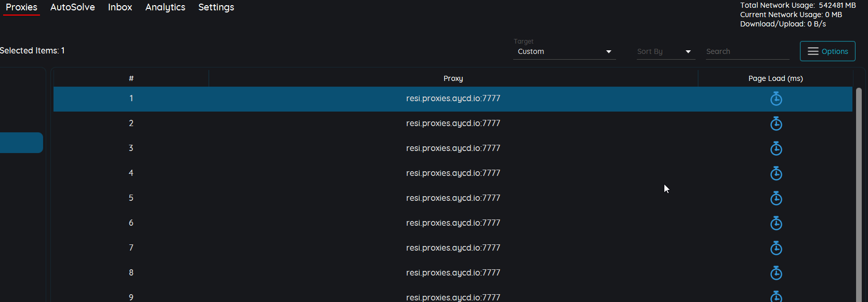Screen dimensions: 868x302
Task: Test proxy 8 using its stopwatch icon
Action: 776,273
